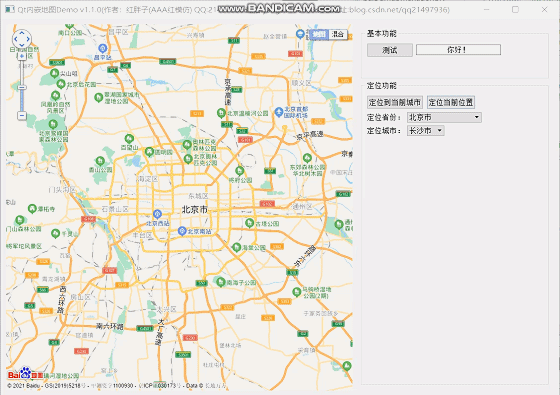Click the 北京植物园 green marker icon
Viewport: 560px width, 395px height.
pos(61,84)
